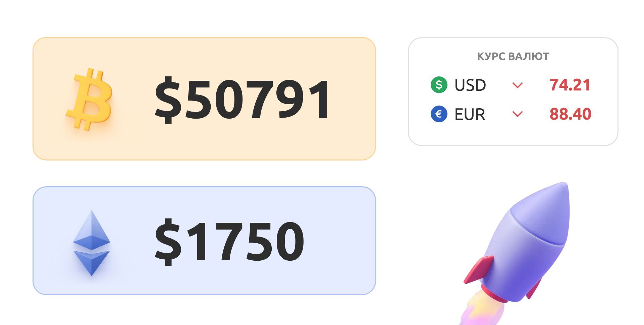Click the green dollar sign USD icon
644x325 pixels.
point(439,85)
